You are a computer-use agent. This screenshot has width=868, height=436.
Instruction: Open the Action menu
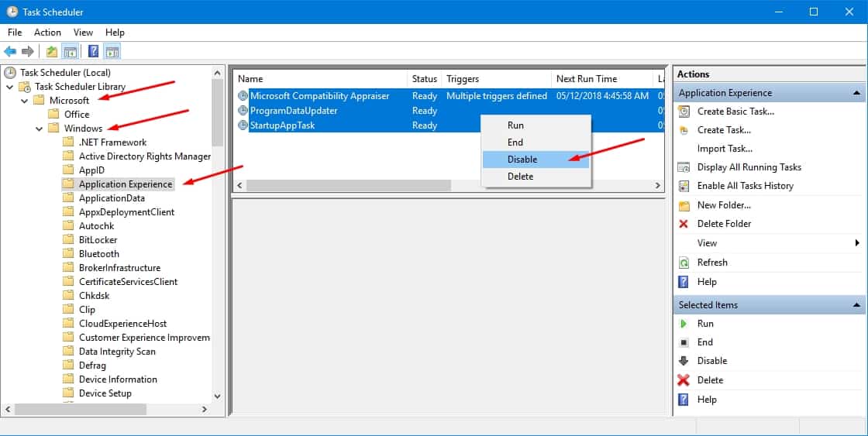pos(47,33)
